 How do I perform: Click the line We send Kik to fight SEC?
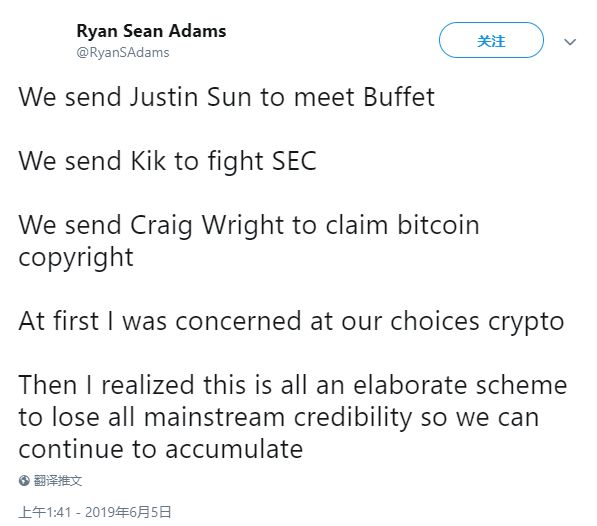point(168,161)
